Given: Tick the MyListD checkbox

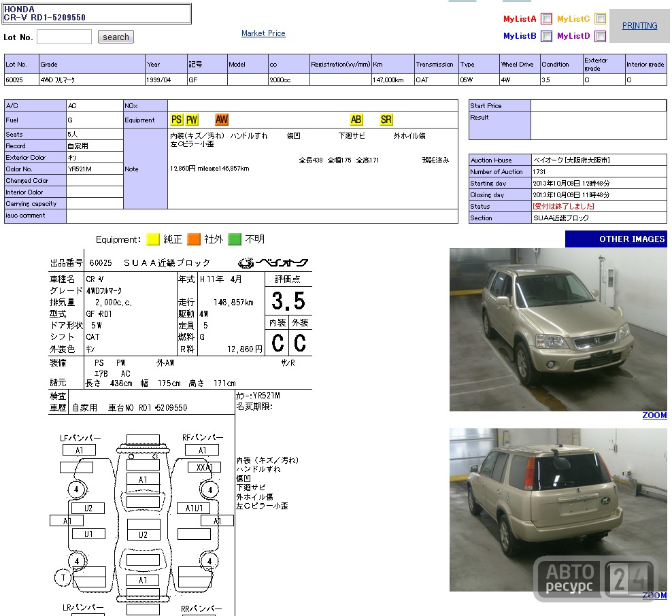Looking at the screenshot, I should (x=601, y=36).
